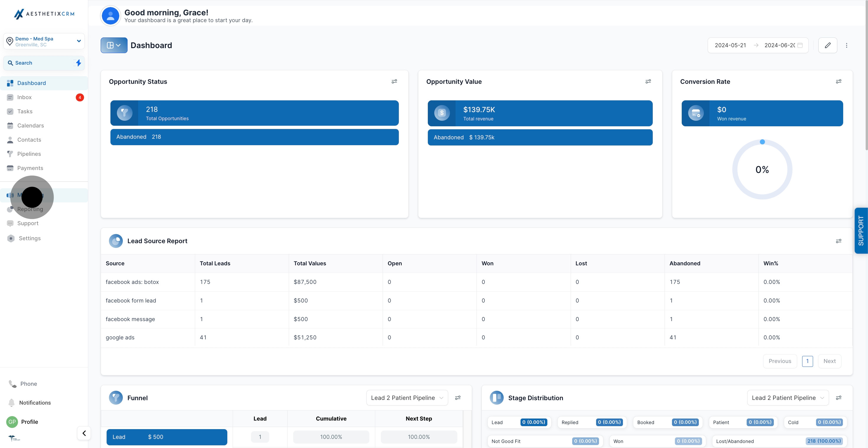The height and width of the screenshot is (448, 868).
Task: Go to Pipelines in sidebar
Action: (x=29, y=154)
